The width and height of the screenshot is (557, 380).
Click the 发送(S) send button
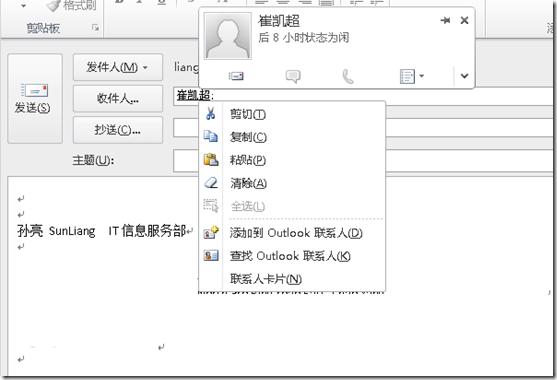[35, 99]
